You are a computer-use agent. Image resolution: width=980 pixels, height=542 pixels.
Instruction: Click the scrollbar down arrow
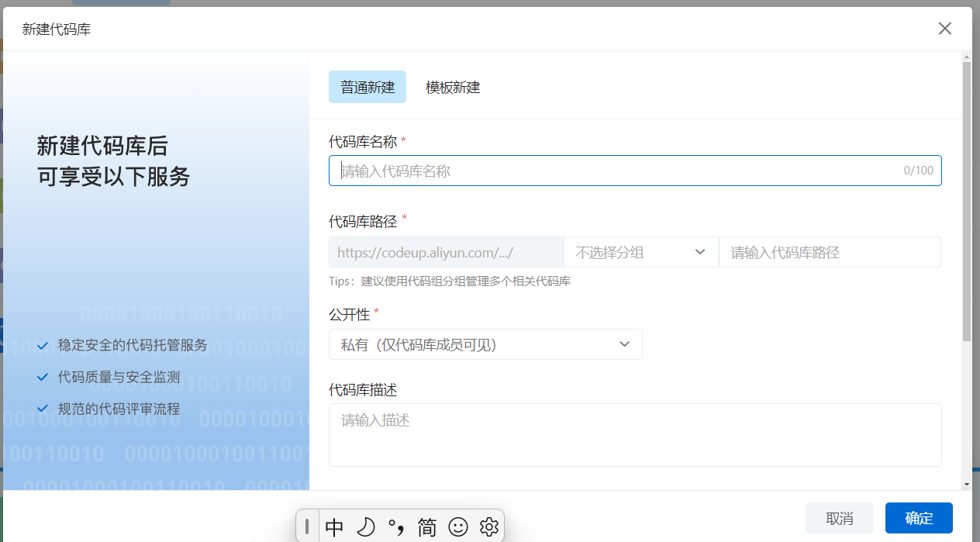tap(967, 482)
